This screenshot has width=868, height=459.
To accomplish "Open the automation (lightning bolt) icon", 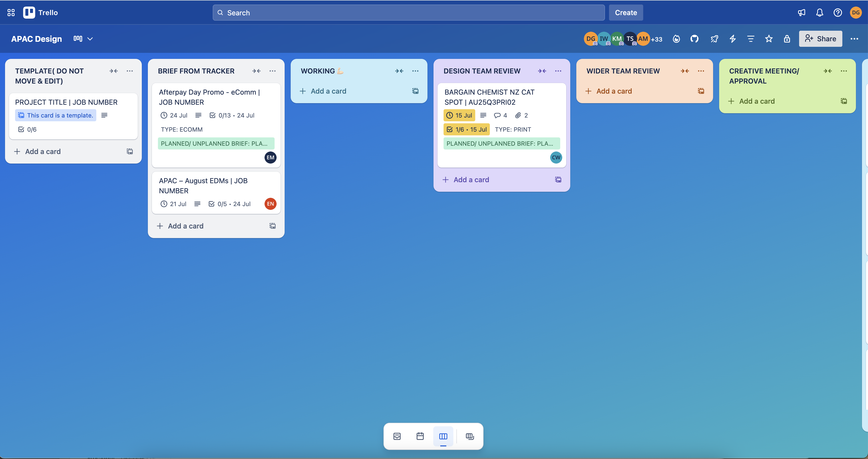I will [x=732, y=39].
